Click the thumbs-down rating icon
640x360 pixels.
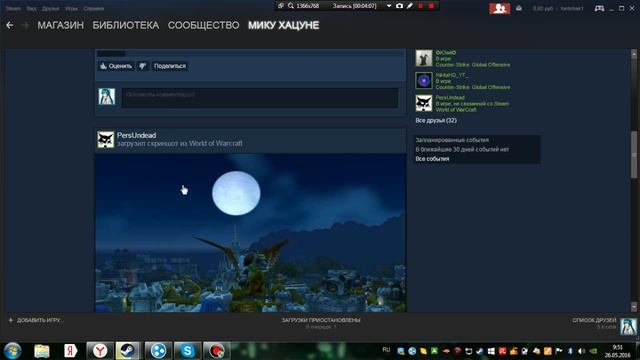click(142, 66)
